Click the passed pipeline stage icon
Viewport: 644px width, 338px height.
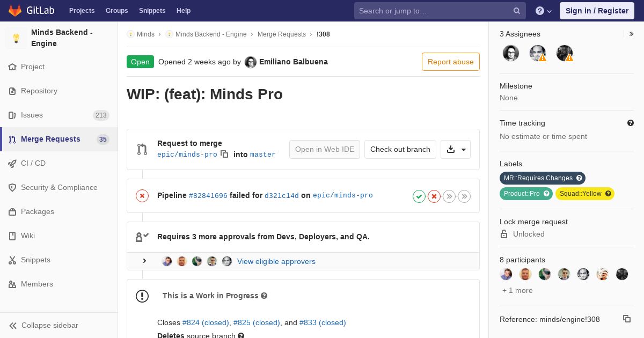419,196
